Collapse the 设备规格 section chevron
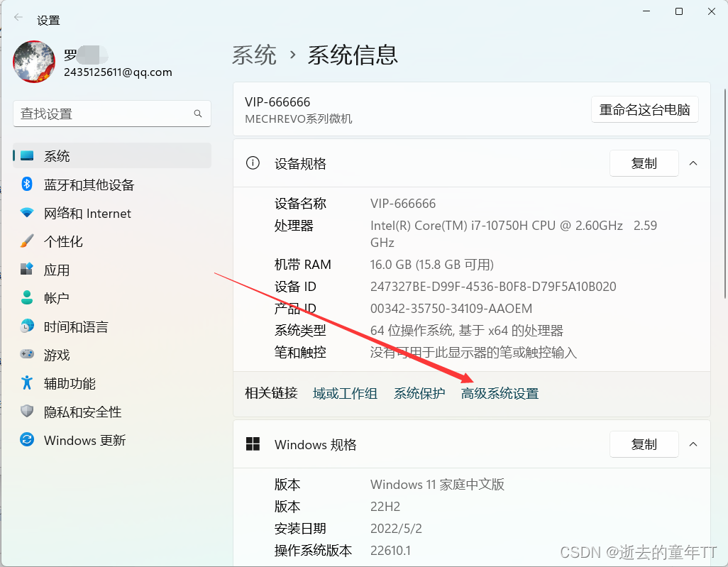This screenshot has height=567, width=728. [x=693, y=163]
